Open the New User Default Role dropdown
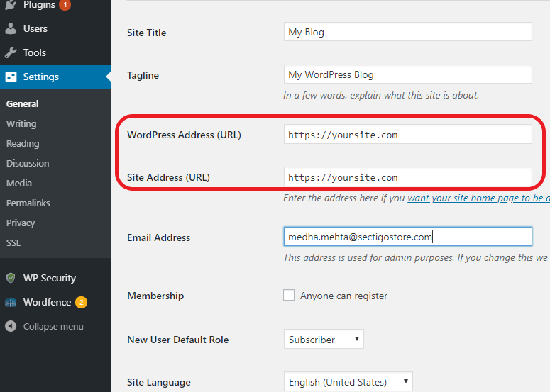Screen dimensions: 550x392 [x=323, y=340]
